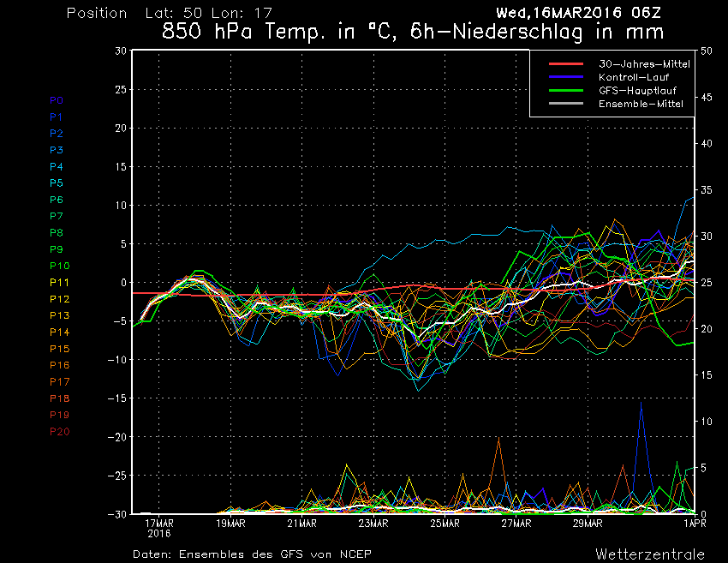Click the P14 ensemble member label
728x563 pixels.
point(60,332)
